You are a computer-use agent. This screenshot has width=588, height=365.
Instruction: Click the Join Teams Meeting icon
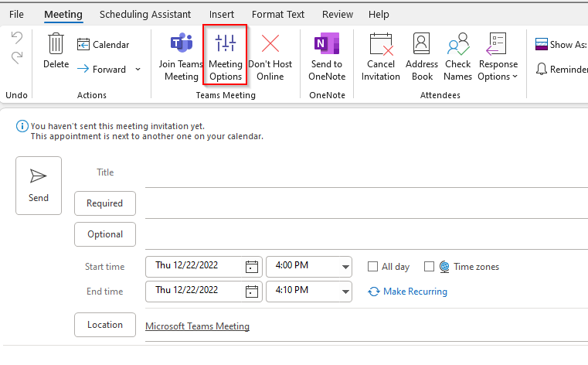point(182,43)
